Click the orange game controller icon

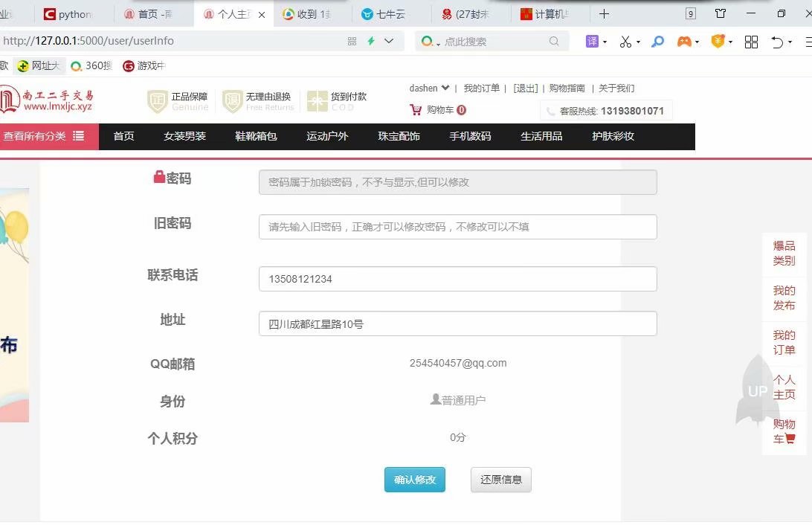tap(684, 42)
